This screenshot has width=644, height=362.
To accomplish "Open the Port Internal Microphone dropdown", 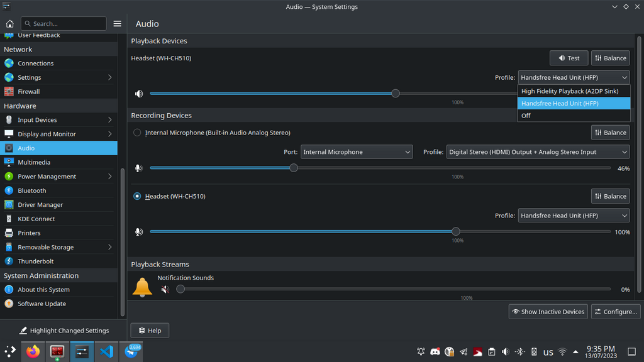I will pyautogui.click(x=356, y=152).
